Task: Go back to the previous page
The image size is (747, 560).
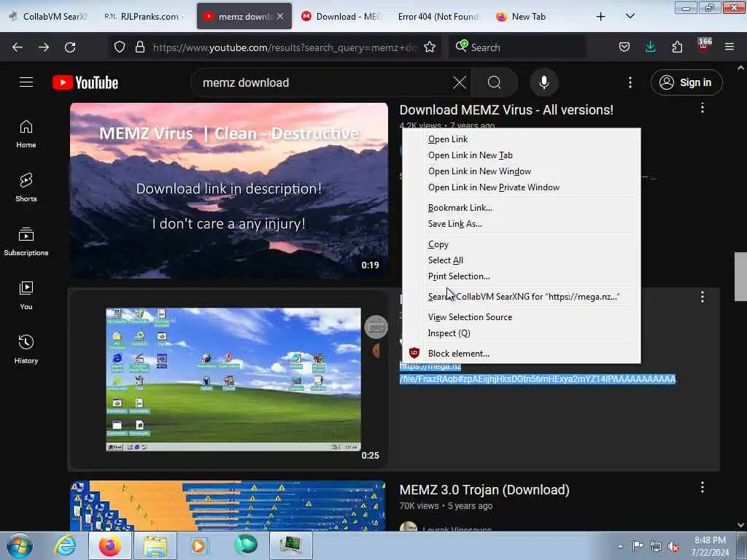Action: coord(18,47)
